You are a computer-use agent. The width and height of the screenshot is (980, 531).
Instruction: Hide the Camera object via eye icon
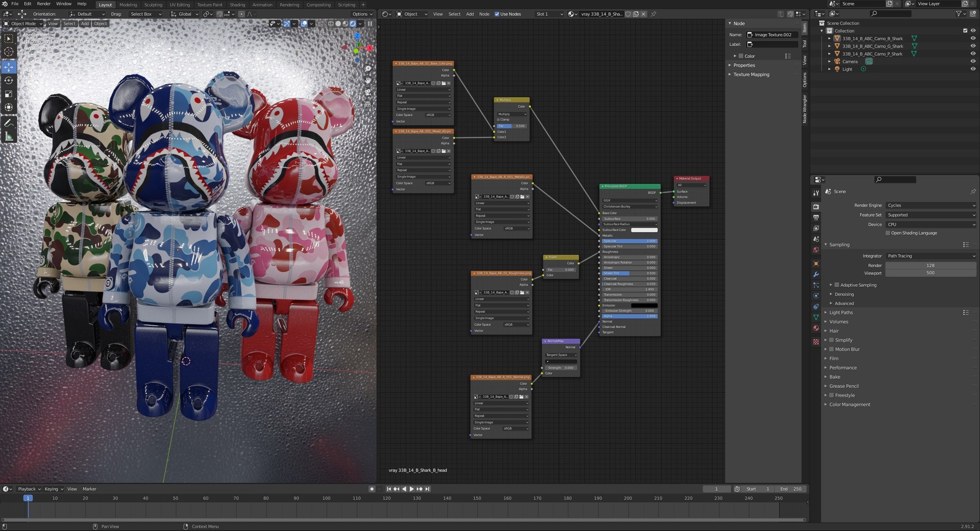pyautogui.click(x=973, y=61)
